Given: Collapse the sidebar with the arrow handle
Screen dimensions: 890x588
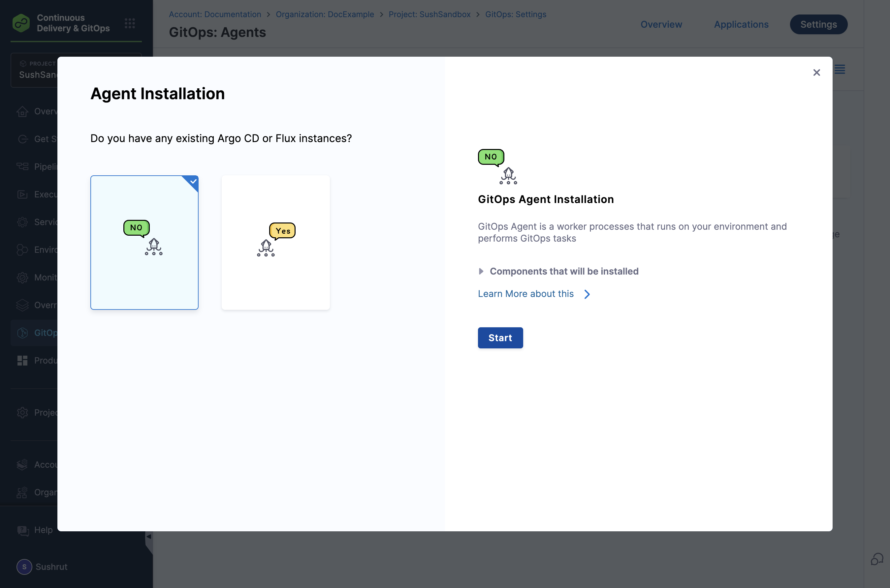Looking at the screenshot, I should coord(149,537).
